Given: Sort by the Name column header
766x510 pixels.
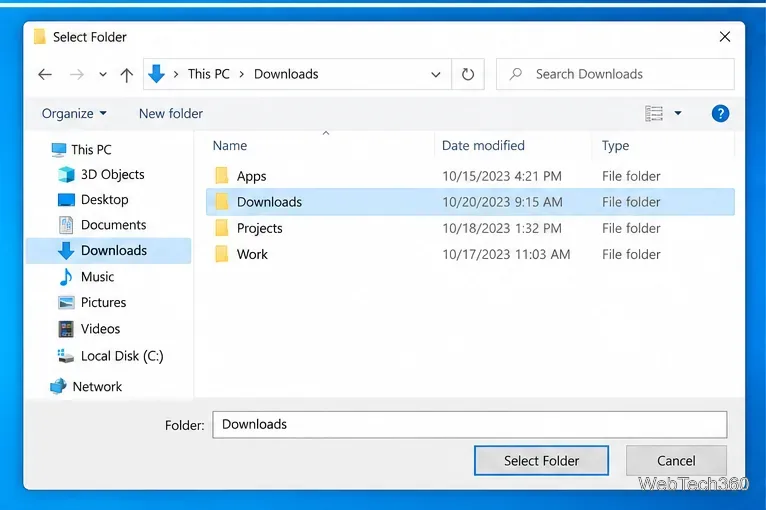Looking at the screenshot, I should point(230,146).
